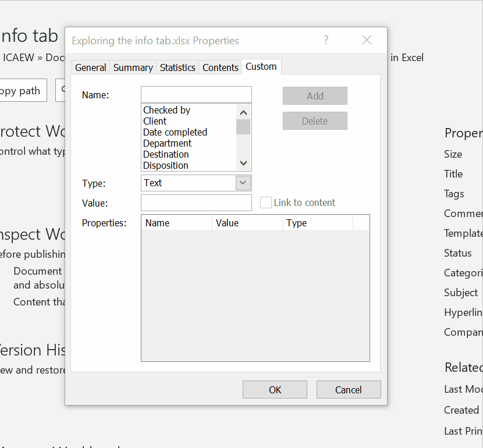Click the Help question mark icon

[x=326, y=40]
